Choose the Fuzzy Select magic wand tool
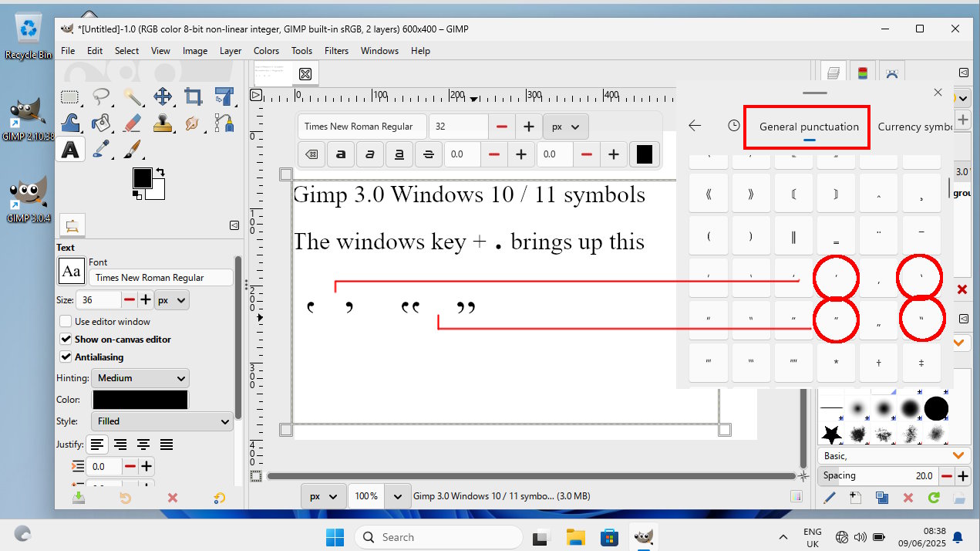The image size is (980, 551). coord(132,96)
